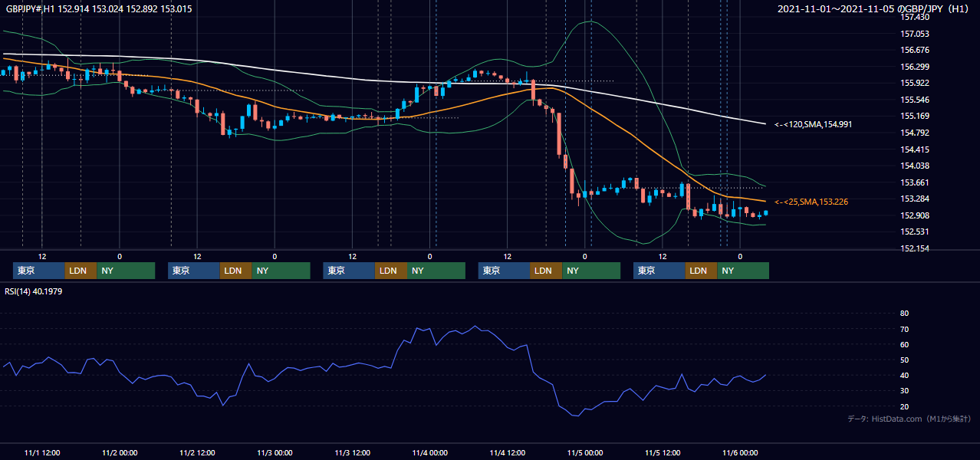Select the 11/4 12:00 time axis label
The height and width of the screenshot is (460, 980).
coord(508,453)
